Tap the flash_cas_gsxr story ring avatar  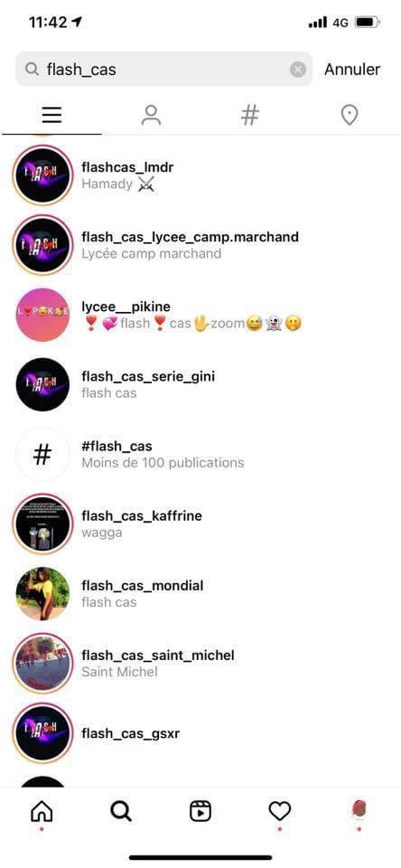pyautogui.click(x=42, y=733)
